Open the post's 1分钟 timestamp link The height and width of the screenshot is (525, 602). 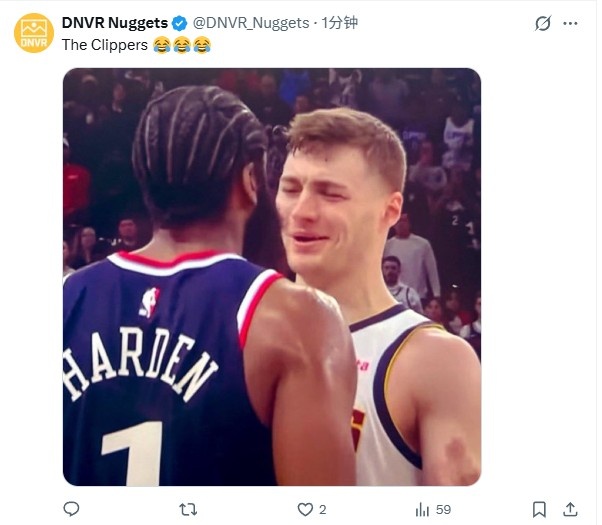pyautogui.click(x=339, y=23)
